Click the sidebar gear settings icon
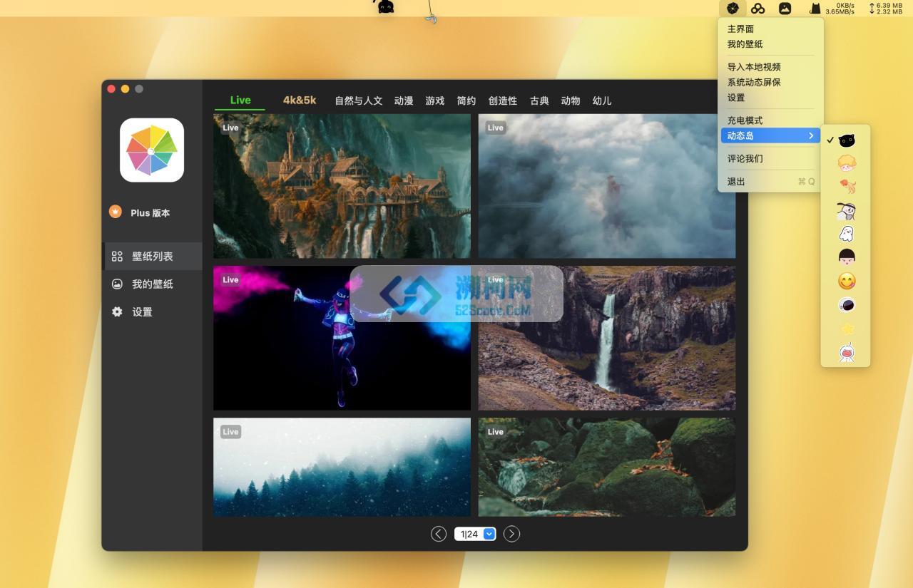This screenshot has width=913, height=588. point(117,311)
